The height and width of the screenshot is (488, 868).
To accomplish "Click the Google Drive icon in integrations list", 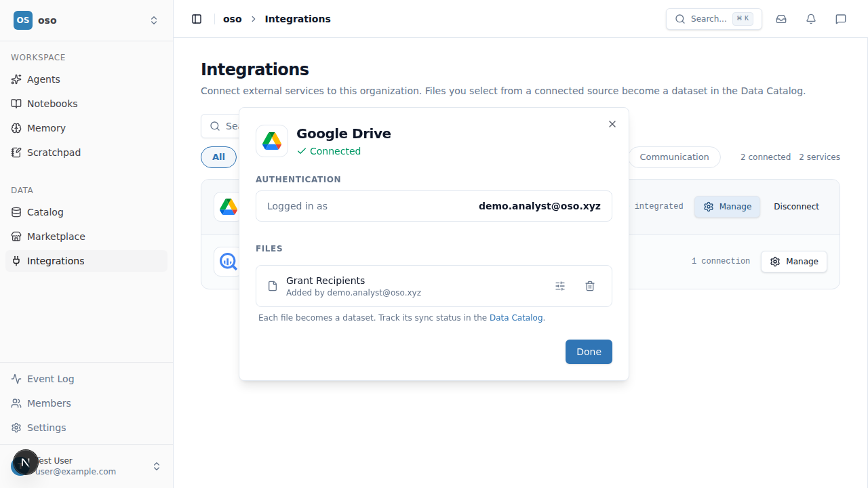I will tap(228, 207).
